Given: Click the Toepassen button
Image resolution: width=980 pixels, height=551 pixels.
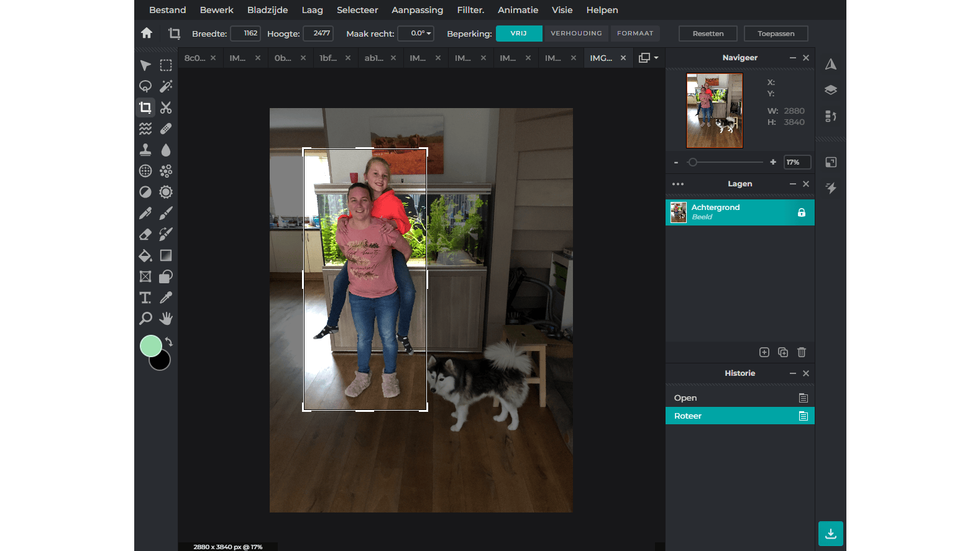Looking at the screenshot, I should tap(776, 34).
